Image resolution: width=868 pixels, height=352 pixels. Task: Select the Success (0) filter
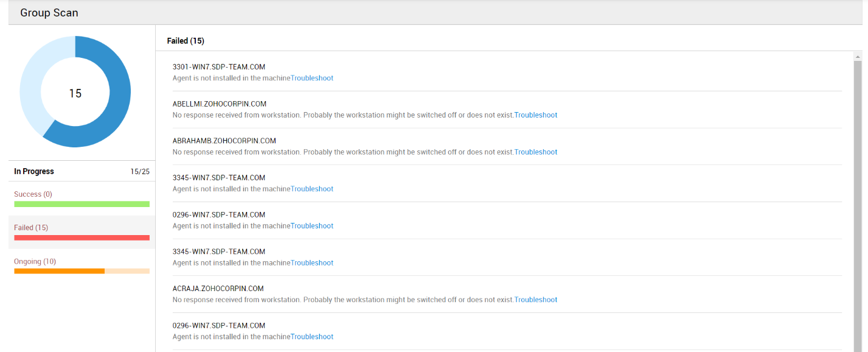33,194
